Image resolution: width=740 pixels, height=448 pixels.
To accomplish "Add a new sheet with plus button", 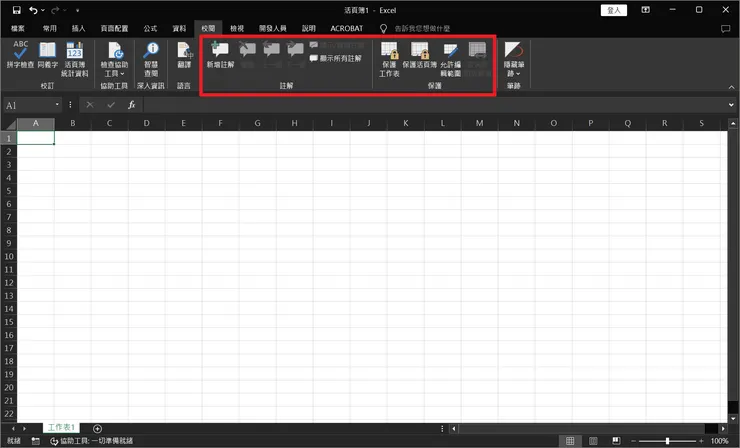I will [97, 429].
